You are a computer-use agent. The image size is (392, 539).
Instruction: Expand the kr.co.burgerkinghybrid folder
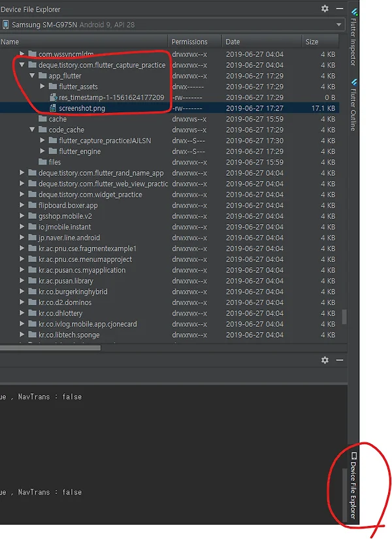coord(22,291)
